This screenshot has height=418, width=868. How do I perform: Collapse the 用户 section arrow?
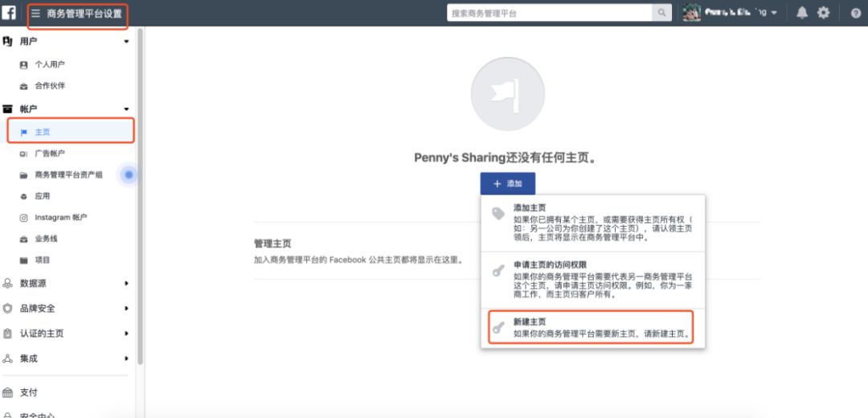pos(126,42)
